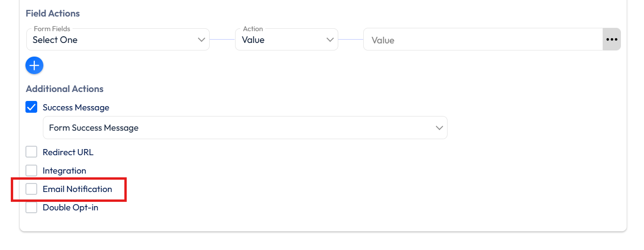Image resolution: width=644 pixels, height=250 pixels.
Task: Expand the Action dropdown showing 'Value'
Action: (x=280, y=40)
